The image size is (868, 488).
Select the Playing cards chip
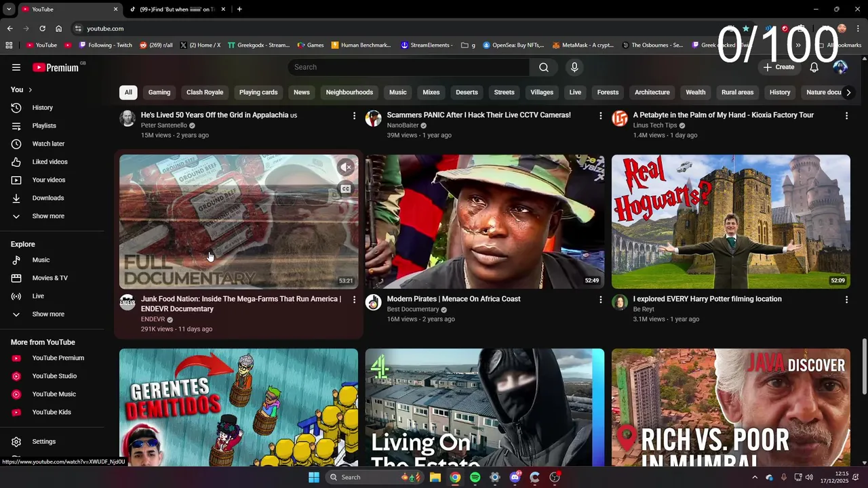click(258, 92)
